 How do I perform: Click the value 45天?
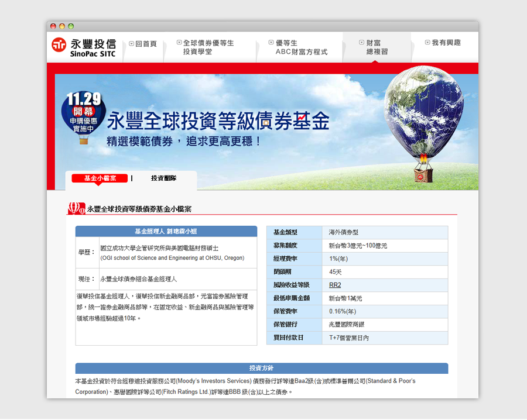(336, 272)
